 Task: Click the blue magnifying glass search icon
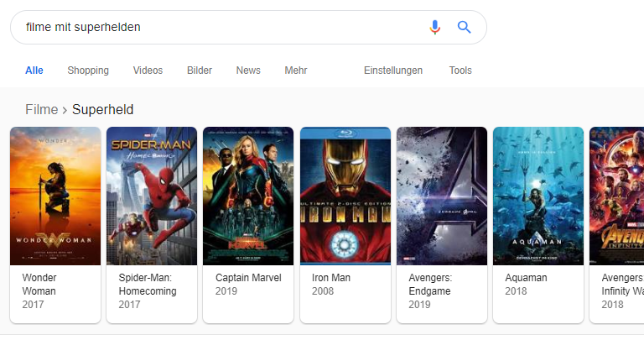click(464, 27)
